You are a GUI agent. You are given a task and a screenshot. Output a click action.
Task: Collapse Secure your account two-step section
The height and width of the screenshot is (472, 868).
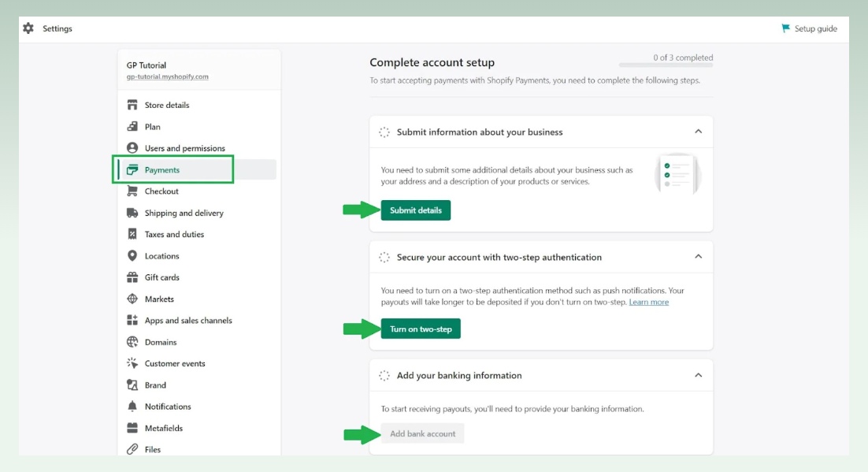698,257
